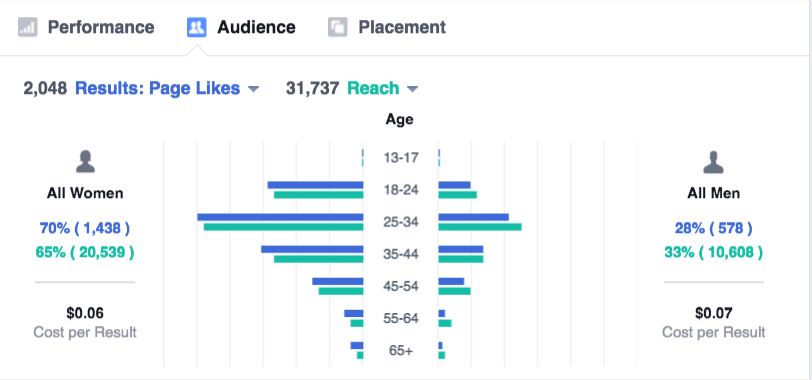The image size is (812, 380).
Task: Click women's green reach bar for 25-34
Action: [284, 227]
